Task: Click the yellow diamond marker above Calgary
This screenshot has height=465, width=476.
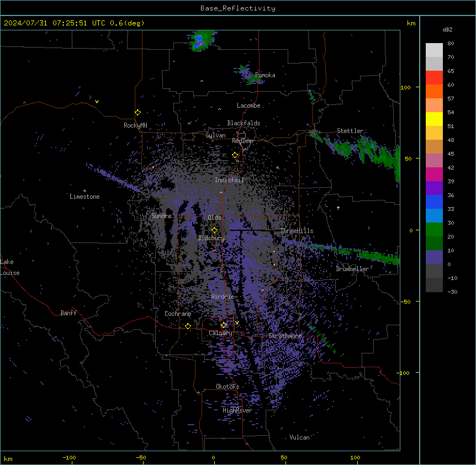Action: point(224,325)
